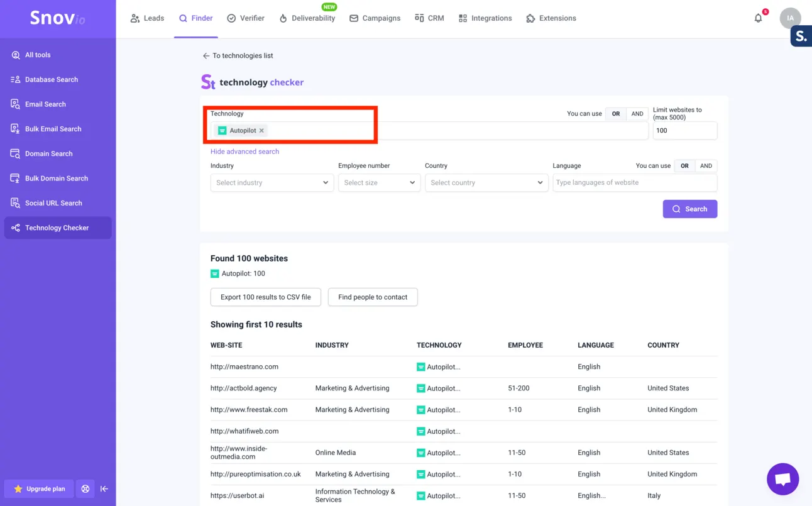Screen dimensions: 812x506
Task: Open Email Search in sidebar
Action: 58,104
